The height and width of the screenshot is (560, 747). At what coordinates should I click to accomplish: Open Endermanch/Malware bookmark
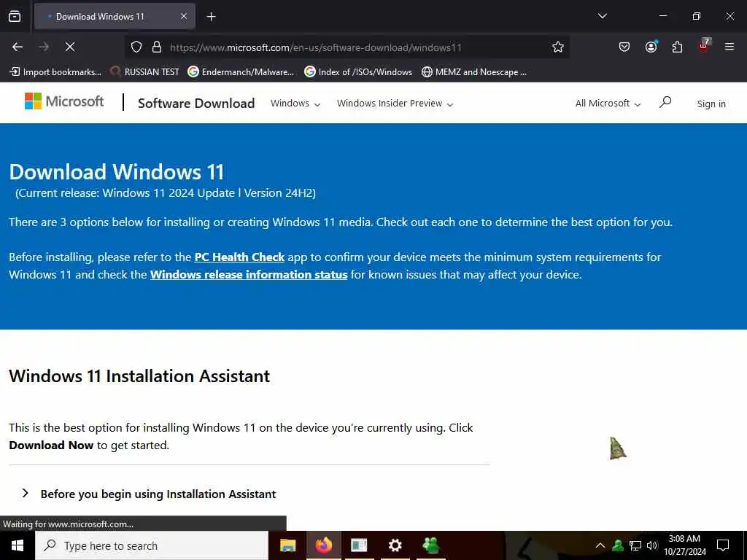click(x=241, y=72)
